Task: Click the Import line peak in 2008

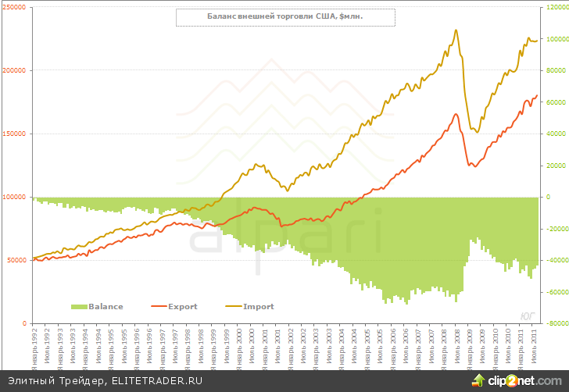Action: click(x=456, y=30)
